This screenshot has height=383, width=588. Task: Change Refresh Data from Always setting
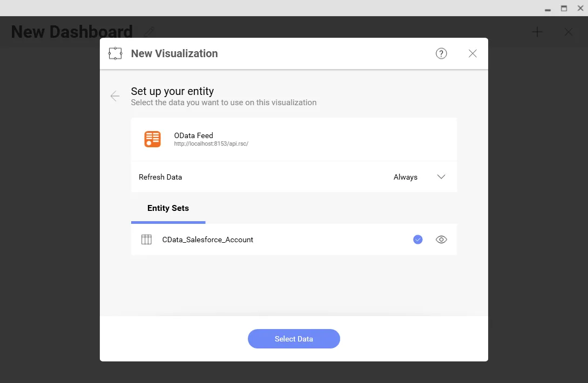pos(405,176)
